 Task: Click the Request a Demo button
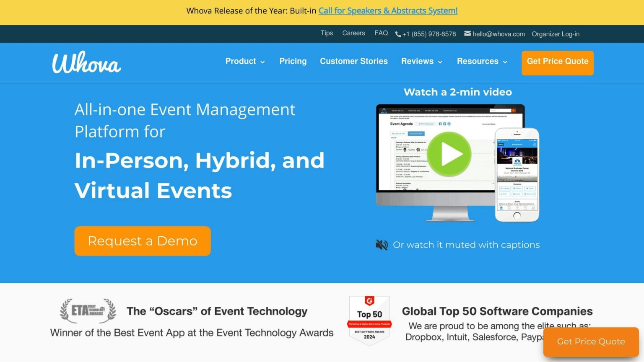(143, 241)
